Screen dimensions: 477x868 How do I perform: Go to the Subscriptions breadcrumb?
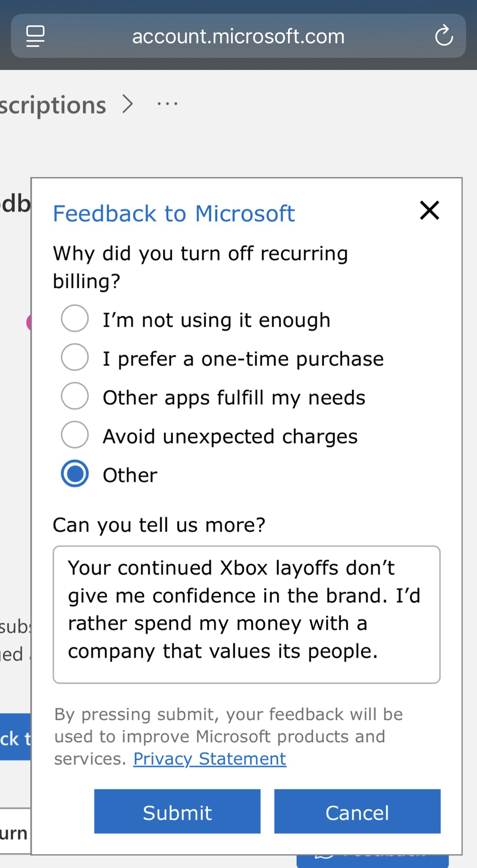click(52, 105)
